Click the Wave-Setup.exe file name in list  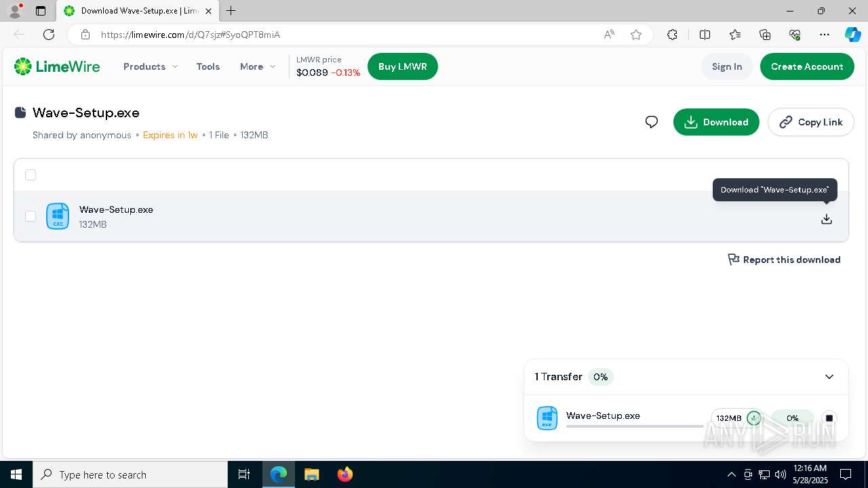116,209
